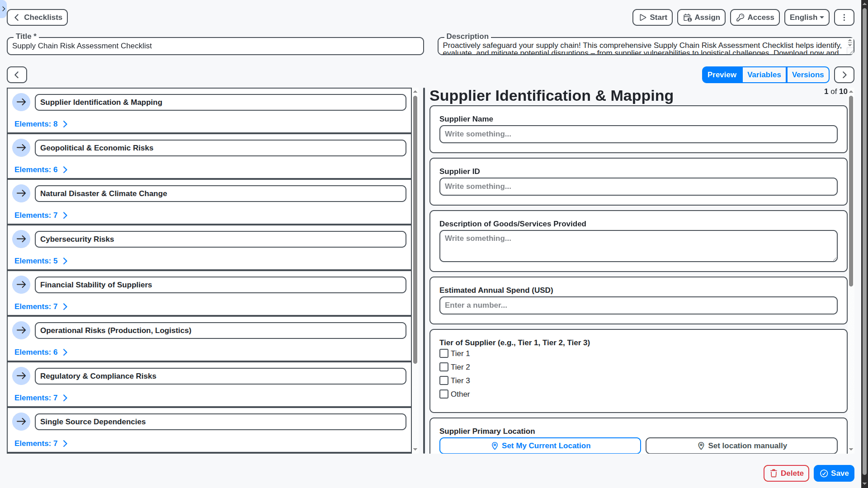Screen dimensions: 868x488
Task: Click the back arrow next to Checklists
Action: pyautogui.click(x=16, y=17)
